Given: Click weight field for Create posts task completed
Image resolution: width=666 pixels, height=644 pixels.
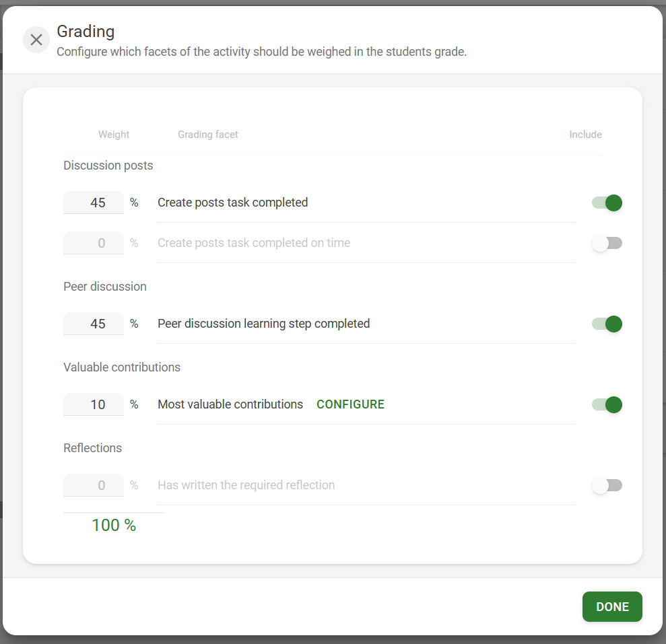Looking at the screenshot, I should (x=94, y=203).
